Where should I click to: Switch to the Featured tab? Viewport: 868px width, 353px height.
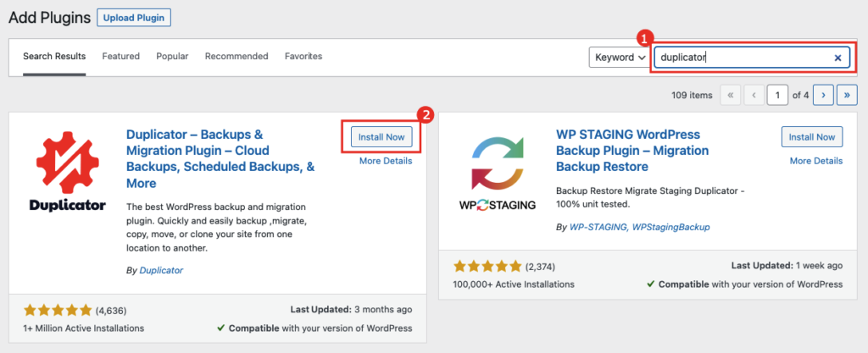click(120, 57)
